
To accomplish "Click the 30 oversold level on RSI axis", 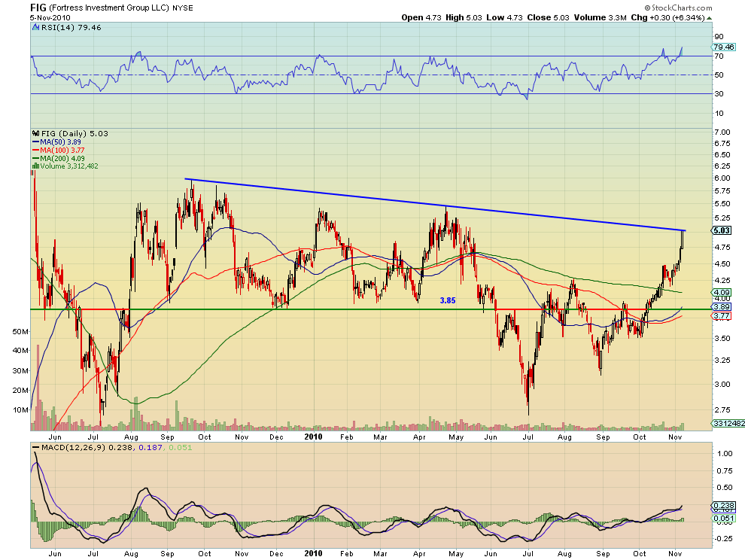I will (x=719, y=93).
